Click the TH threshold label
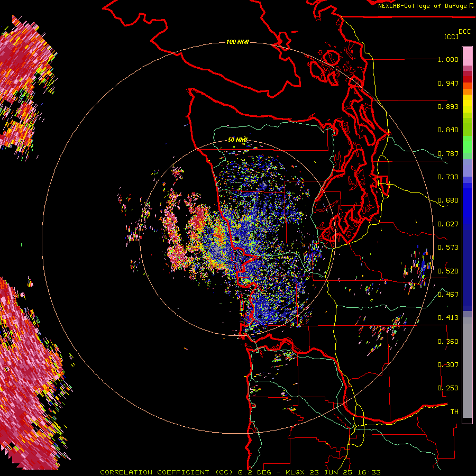 click(454, 411)
